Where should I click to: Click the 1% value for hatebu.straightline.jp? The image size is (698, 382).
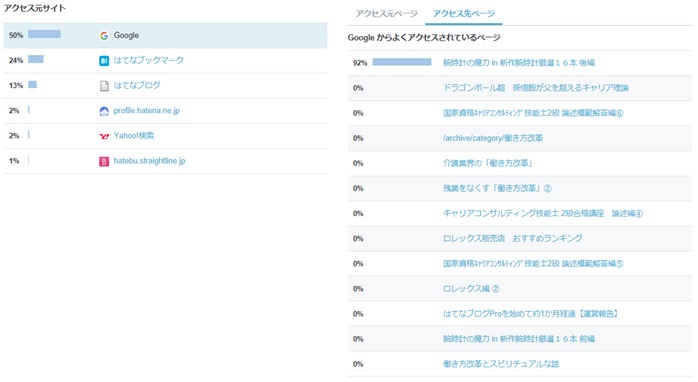(14, 161)
